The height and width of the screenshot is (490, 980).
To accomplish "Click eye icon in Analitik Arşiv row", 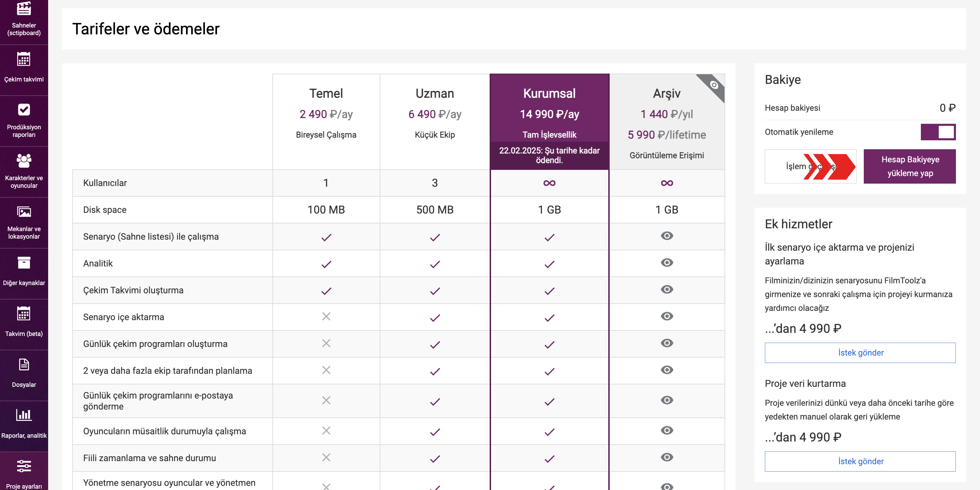I will click(666, 262).
